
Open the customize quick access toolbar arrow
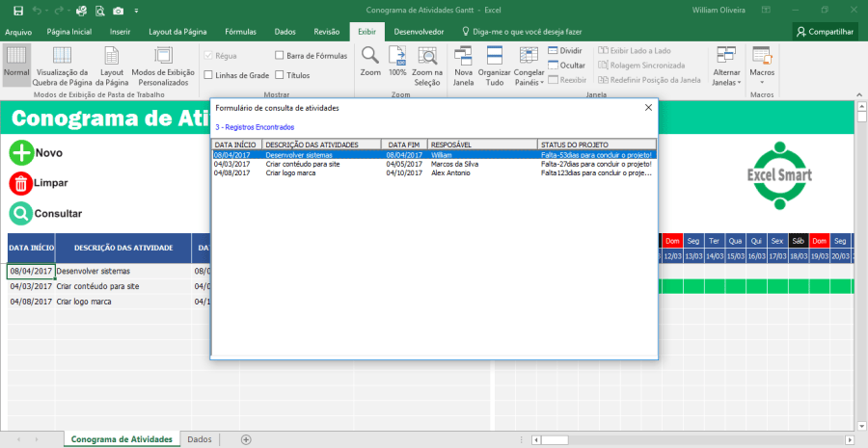pos(136,11)
